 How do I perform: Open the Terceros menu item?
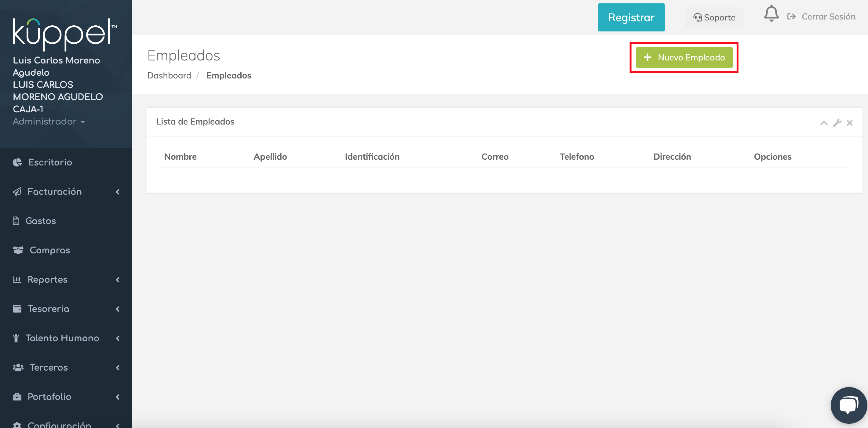pos(49,367)
